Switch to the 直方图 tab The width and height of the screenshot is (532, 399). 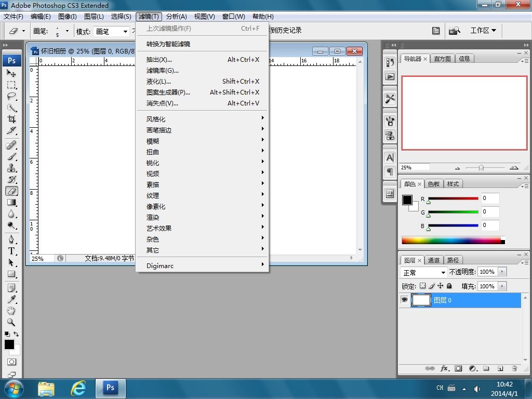click(x=443, y=59)
